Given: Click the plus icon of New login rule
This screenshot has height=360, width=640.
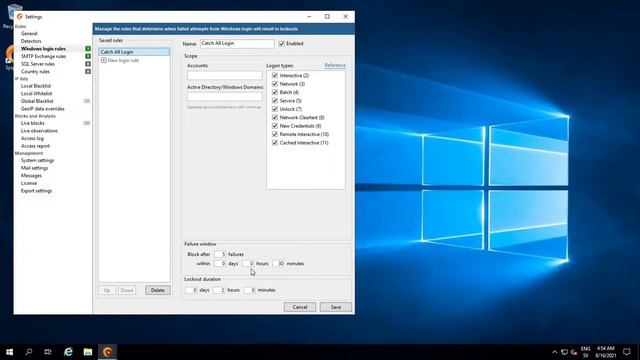Looking at the screenshot, I should (x=104, y=60).
